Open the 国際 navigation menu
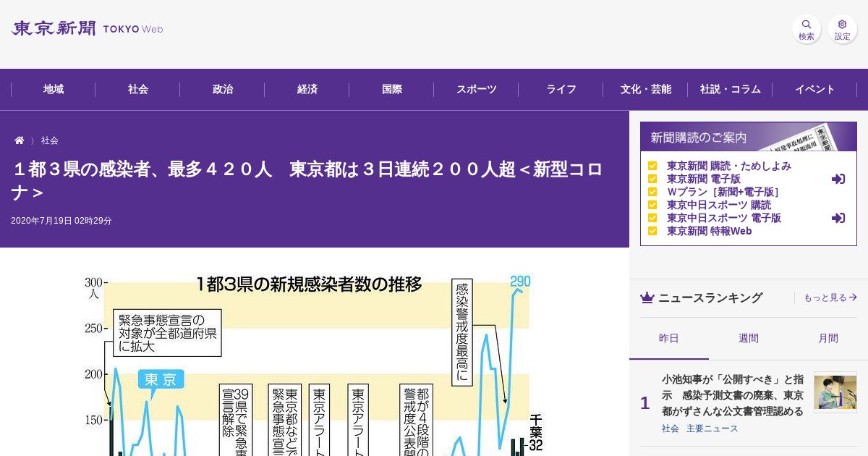The image size is (868, 456). click(392, 90)
